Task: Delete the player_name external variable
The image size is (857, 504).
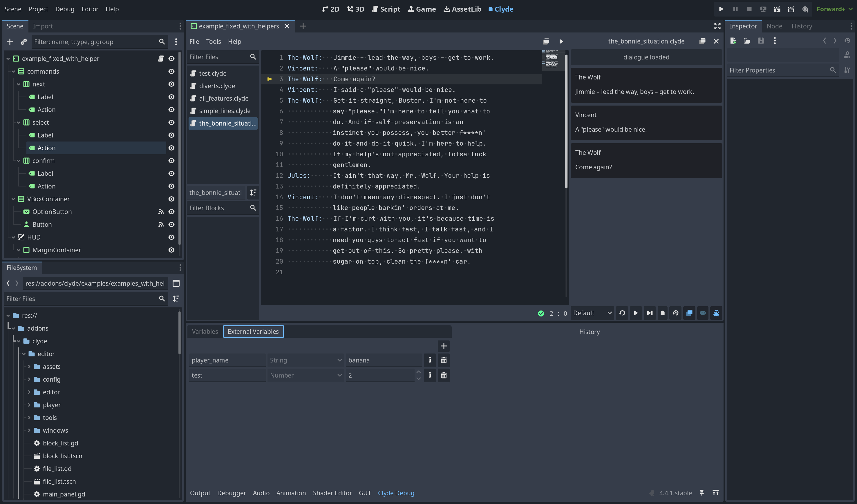Action: 444,360
